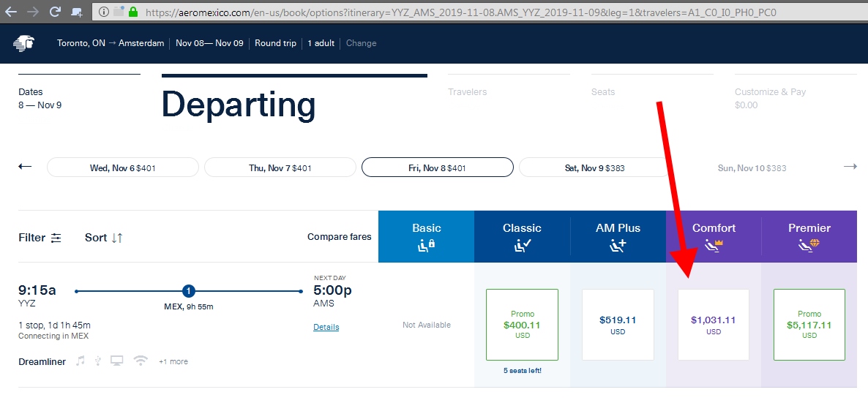This screenshot has height=403, width=868.
Task: Select the Sat, Nov 9 $383 date
Action: pos(594,167)
